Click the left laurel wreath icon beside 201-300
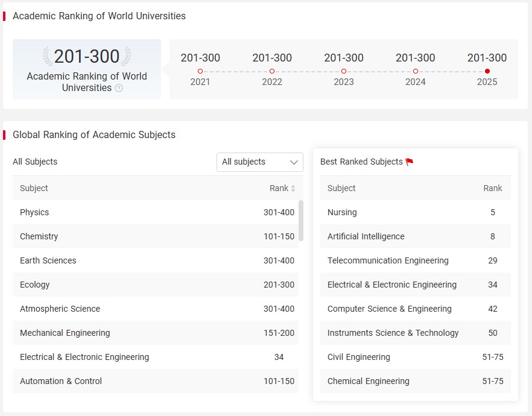 tap(48, 56)
